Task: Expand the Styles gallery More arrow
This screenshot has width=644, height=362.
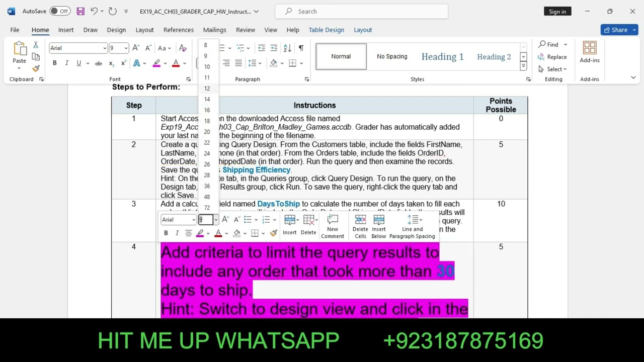Action: (x=523, y=66)
